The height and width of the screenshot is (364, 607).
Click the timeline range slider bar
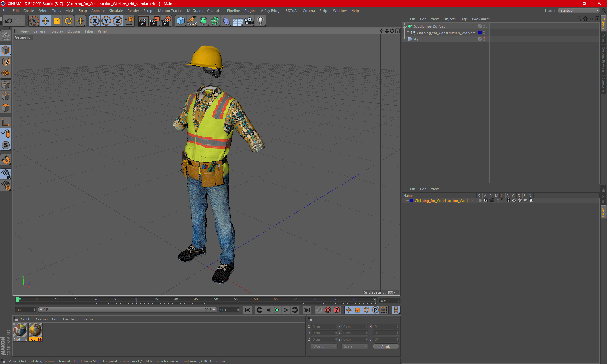[x=127, y=310]
